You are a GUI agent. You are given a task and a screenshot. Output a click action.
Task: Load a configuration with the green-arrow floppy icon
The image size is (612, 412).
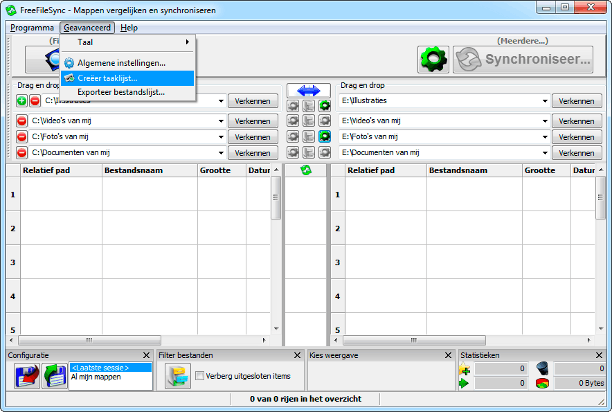click(55, 376)
